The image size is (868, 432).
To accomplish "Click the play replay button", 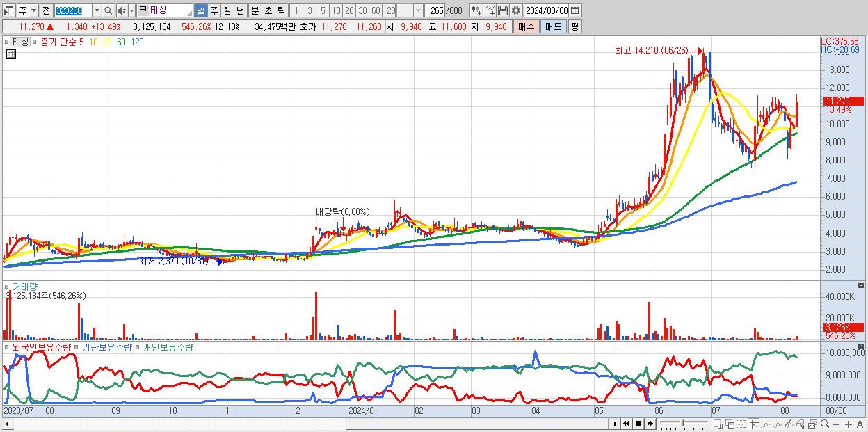I will point(616,424).
